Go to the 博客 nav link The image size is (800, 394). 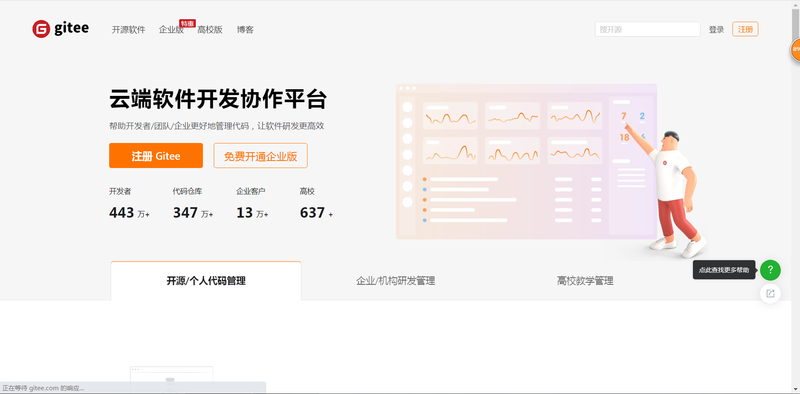pos(245,30)
